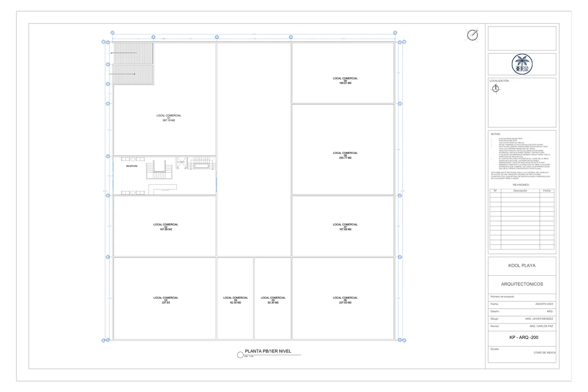This screenshot has height=392, width=588.
Task: Click the Diseño label in title block
Action: (495, 312)
